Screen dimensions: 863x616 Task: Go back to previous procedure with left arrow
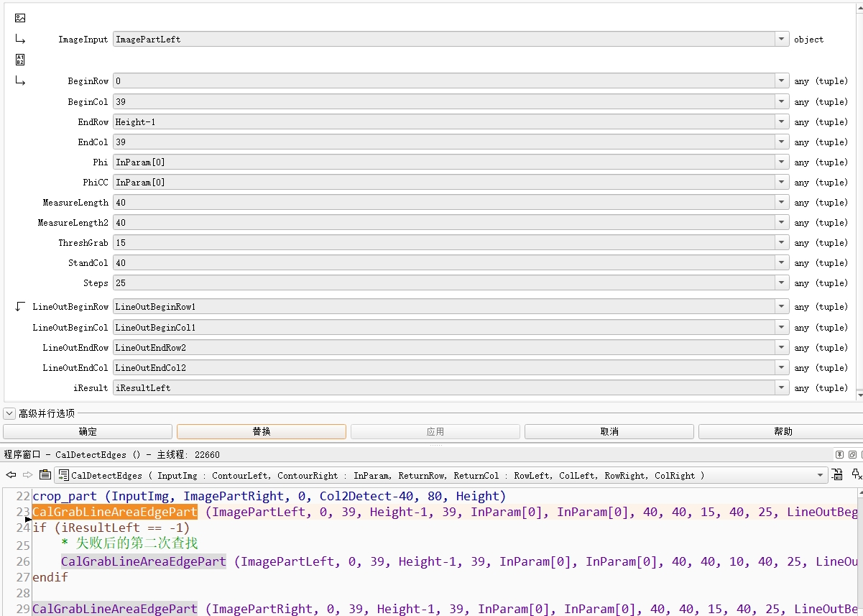pos(11,475)
